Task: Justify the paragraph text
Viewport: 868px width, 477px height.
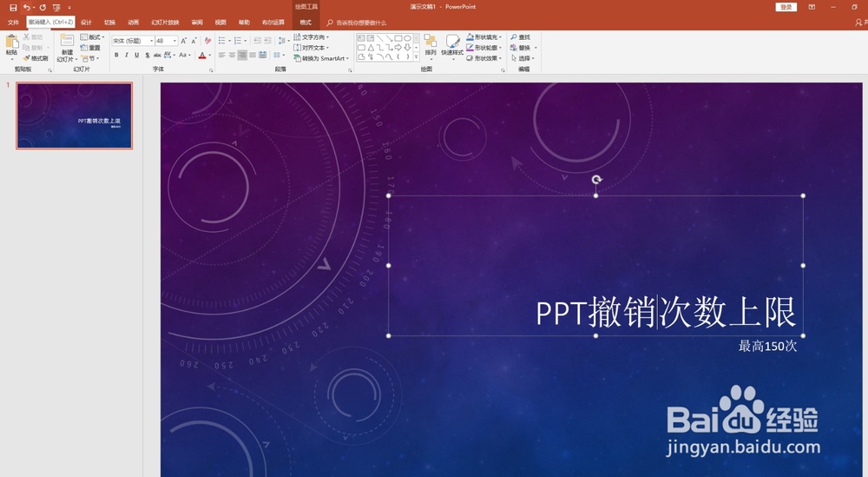Action: pyautogui.click(x=253, y=55)
